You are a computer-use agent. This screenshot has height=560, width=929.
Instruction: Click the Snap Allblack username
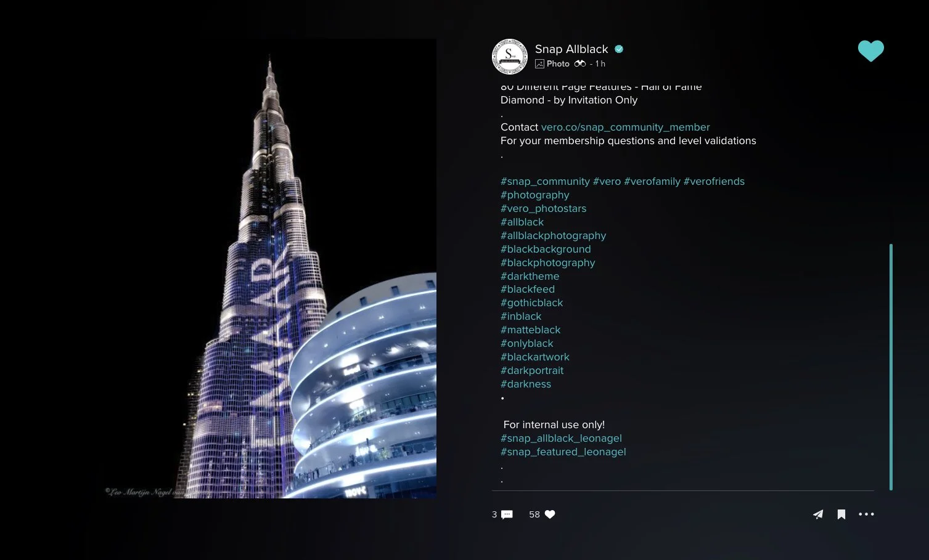coord(571,49)
